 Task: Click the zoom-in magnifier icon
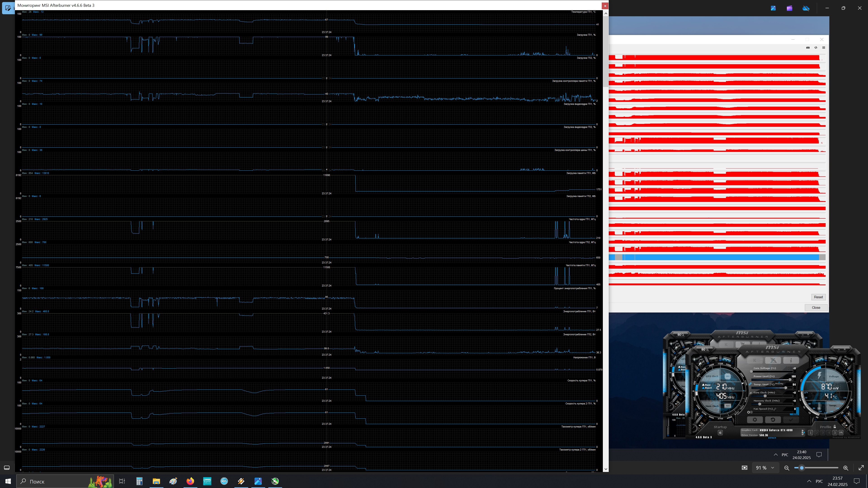point(845,468)
